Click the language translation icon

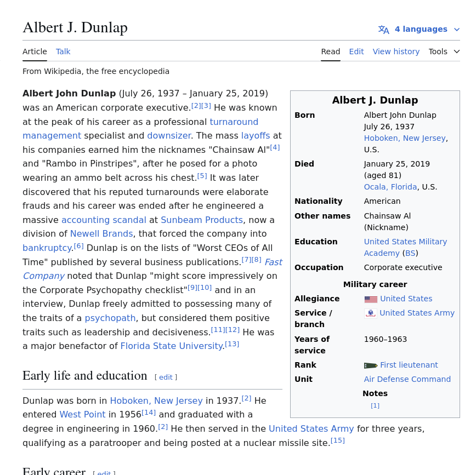(x=384, y=30)
